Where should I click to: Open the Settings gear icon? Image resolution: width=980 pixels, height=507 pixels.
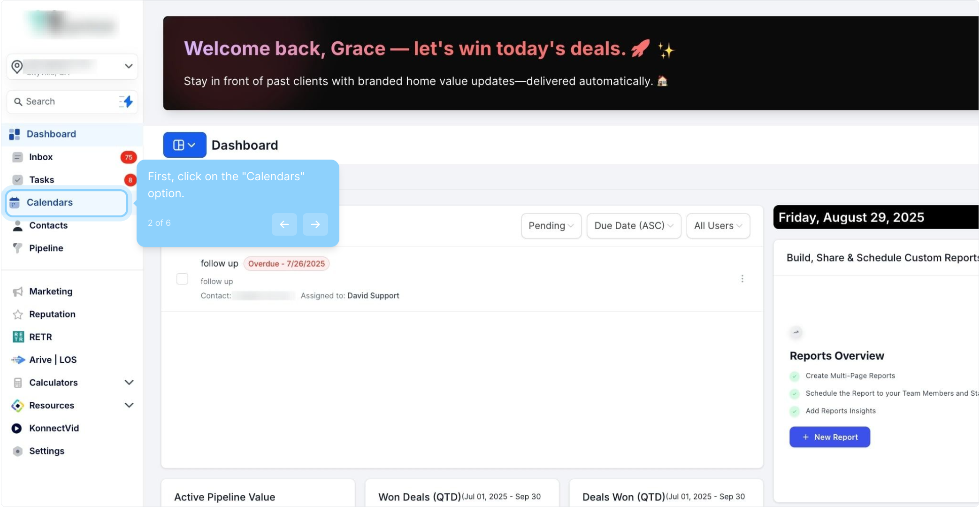coord(18,451)
